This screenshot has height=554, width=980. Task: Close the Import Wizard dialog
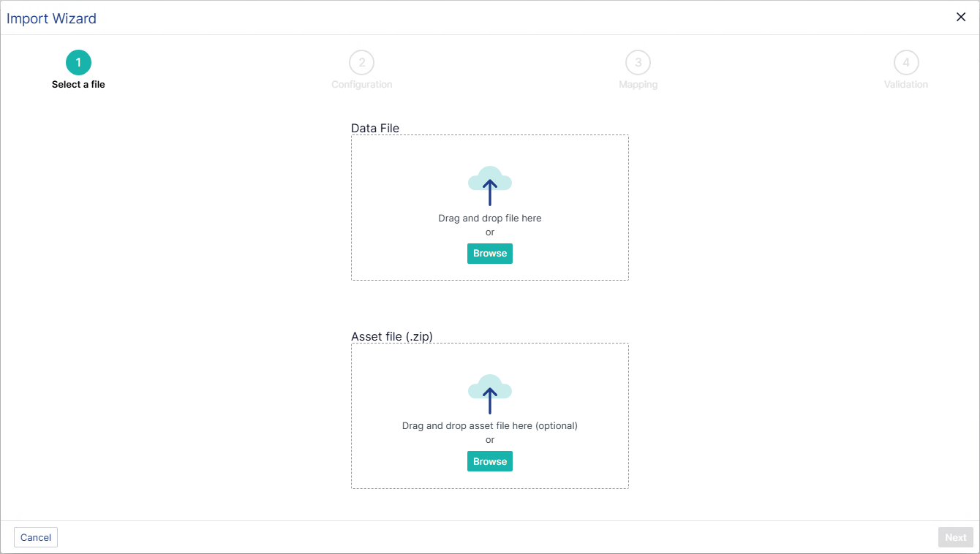(x=961, y=18)
